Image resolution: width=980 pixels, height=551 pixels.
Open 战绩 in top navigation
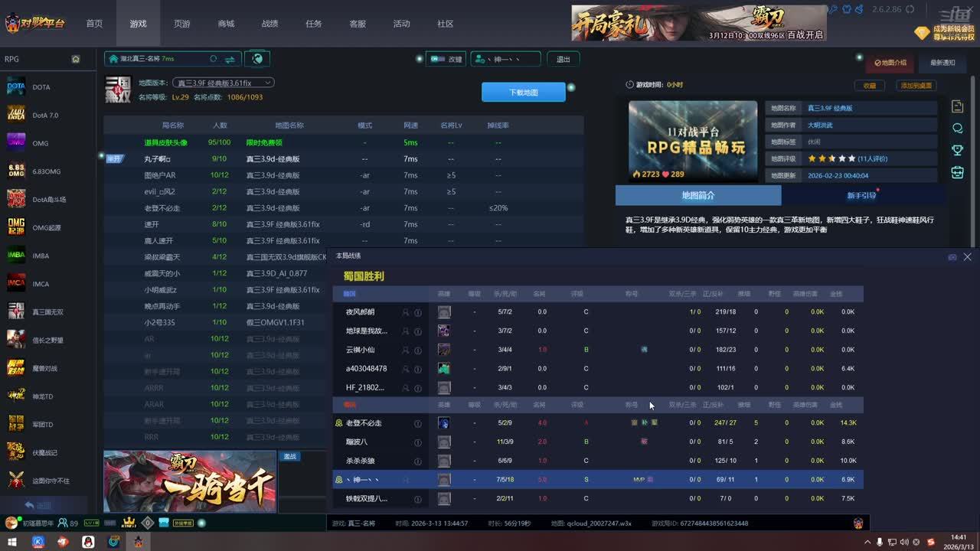(x=269, y=24)
